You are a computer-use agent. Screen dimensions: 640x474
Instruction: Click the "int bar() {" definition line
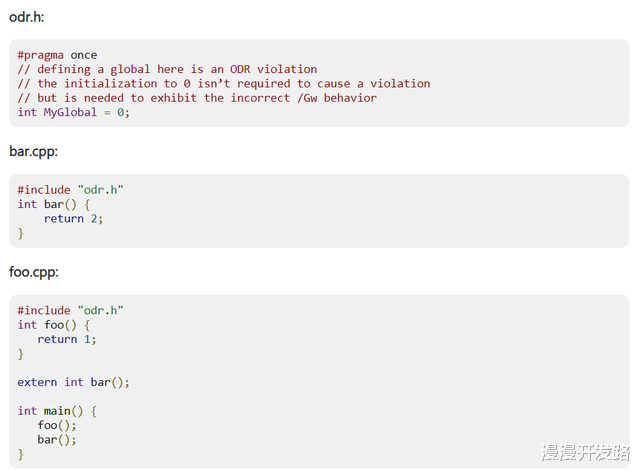(57, 204)
